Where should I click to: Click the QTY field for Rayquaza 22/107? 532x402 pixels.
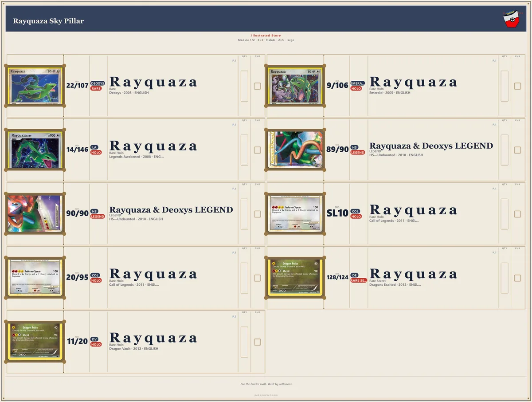pos(244,86)
